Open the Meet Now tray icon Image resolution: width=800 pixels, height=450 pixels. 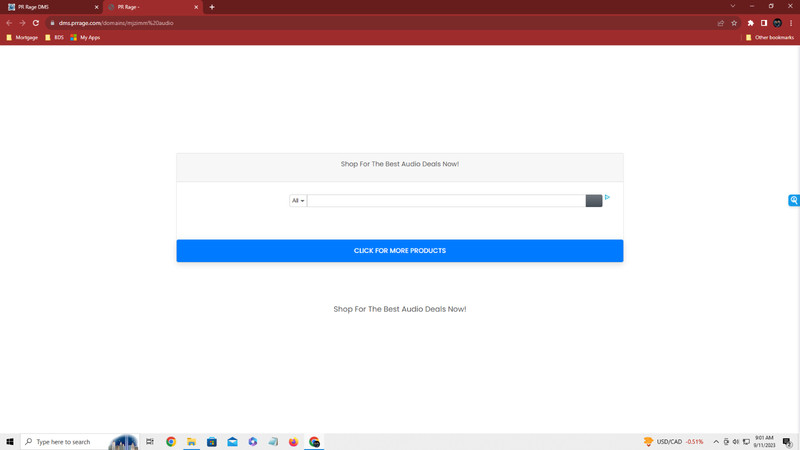point(726,442)
